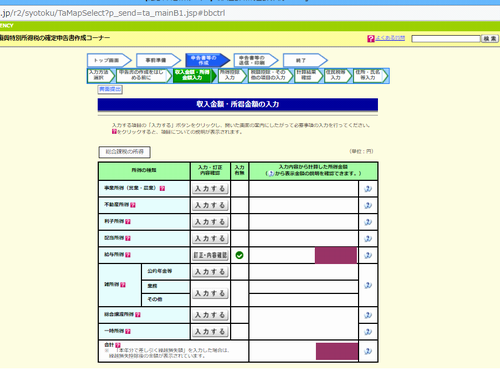Open 税額控除・その他の項目の入力 sub-step

(270, 75)
